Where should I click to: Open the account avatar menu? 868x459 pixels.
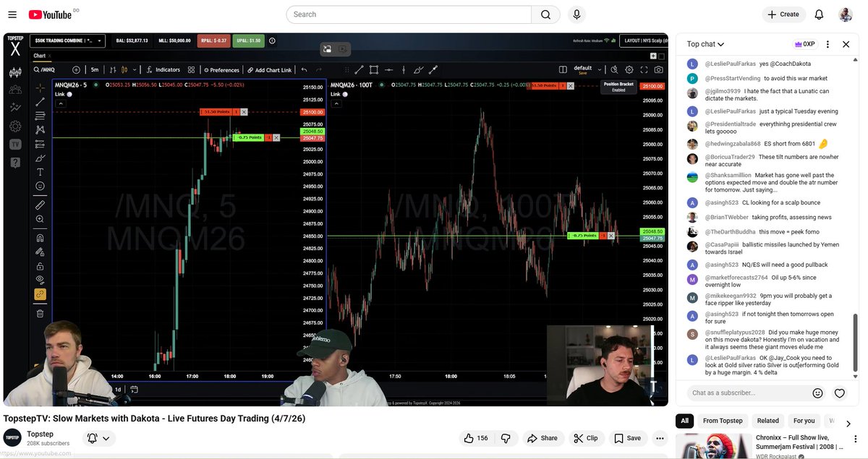pos(846,14)
